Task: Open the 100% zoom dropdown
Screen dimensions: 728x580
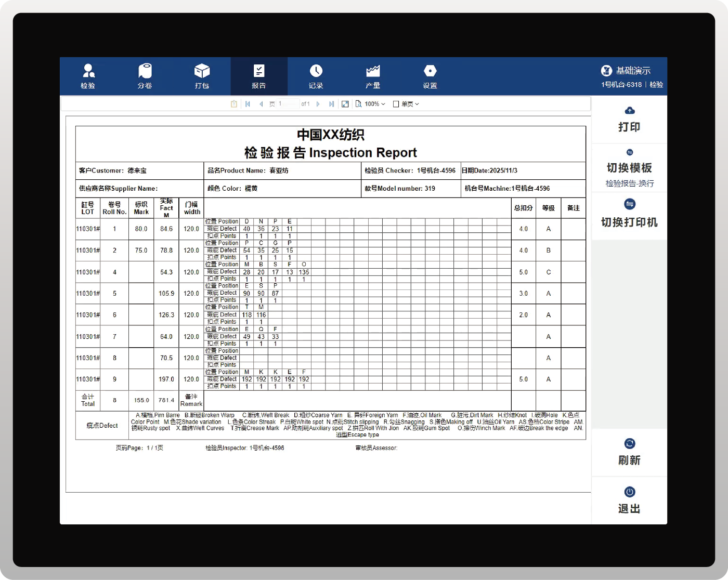Action: coord(375,104)
